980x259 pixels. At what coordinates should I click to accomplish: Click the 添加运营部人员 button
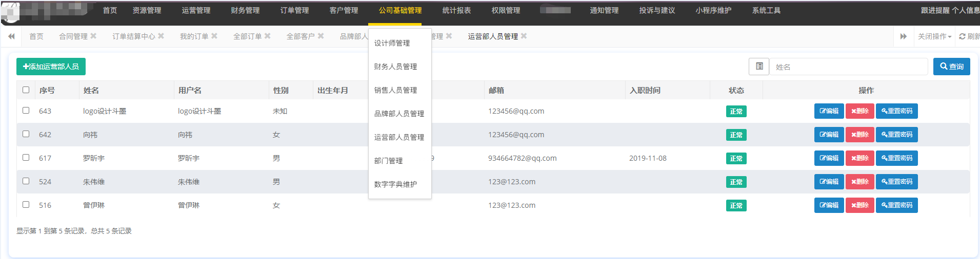[51, 67]
